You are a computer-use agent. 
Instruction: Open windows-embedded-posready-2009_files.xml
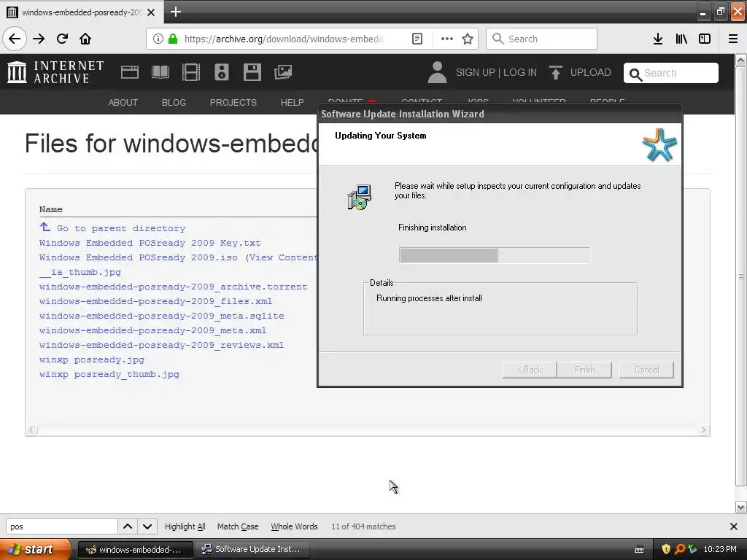click(155, 301)
